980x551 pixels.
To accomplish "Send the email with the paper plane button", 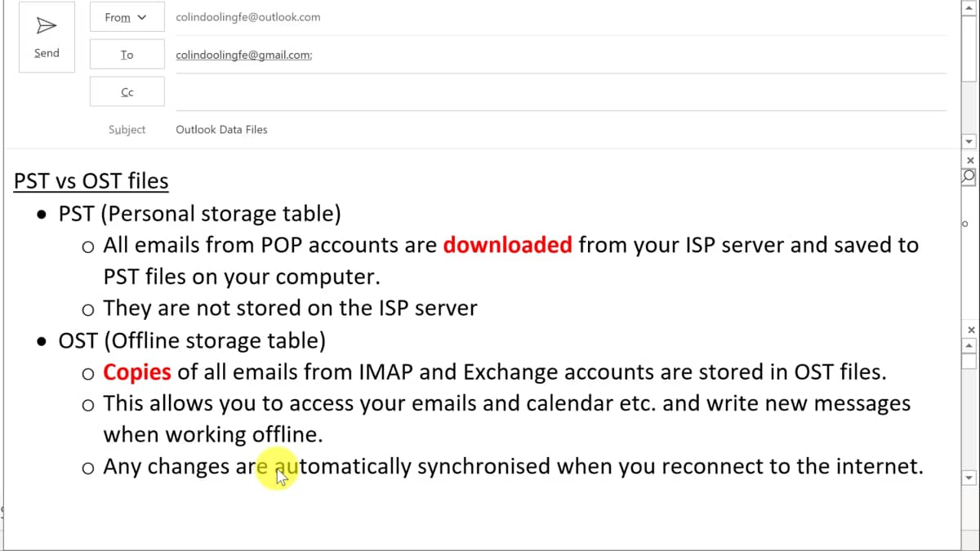I will click(x=47, y=38).
